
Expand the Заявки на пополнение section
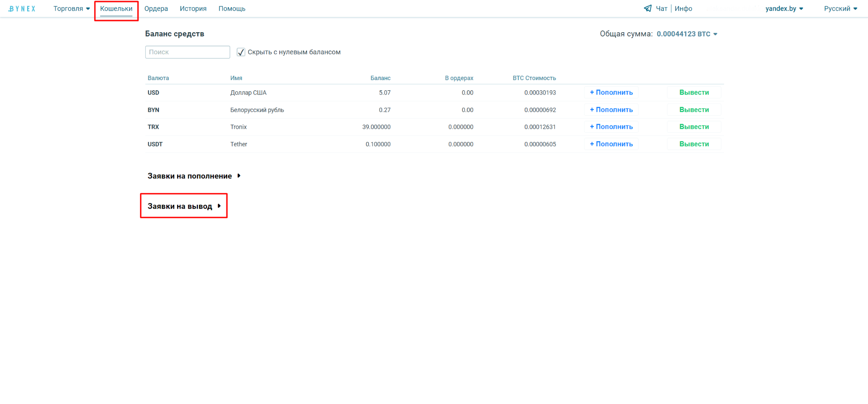pos(194,176)
